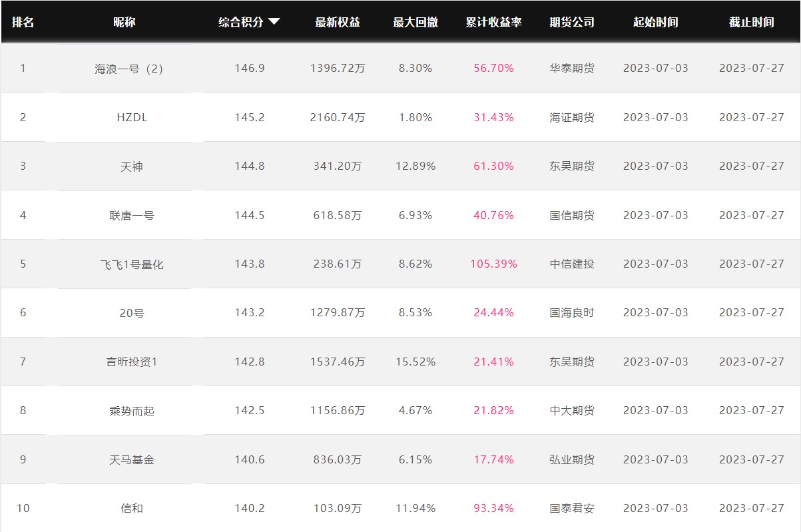
Task: Click the 最大回撤 column header
Action: (415, 22)
